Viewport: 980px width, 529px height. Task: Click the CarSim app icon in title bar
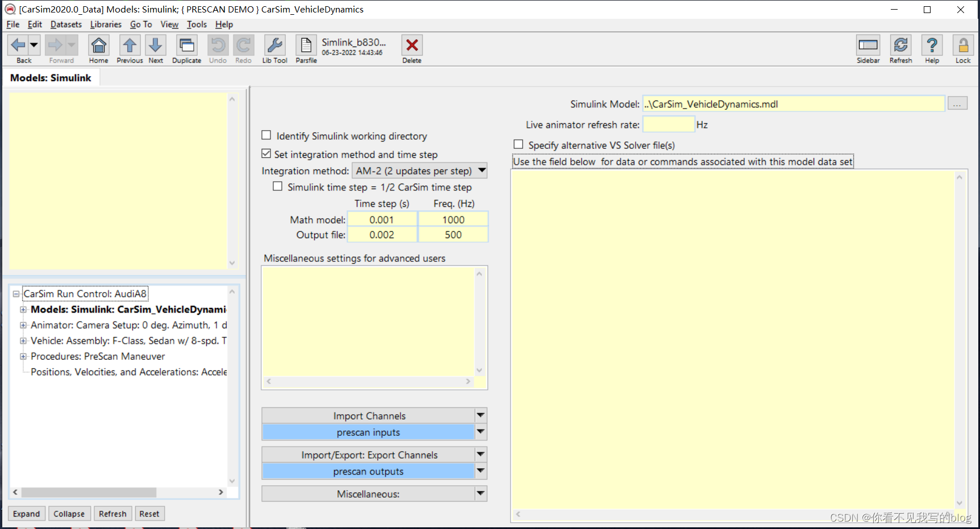tap(10, 9)
